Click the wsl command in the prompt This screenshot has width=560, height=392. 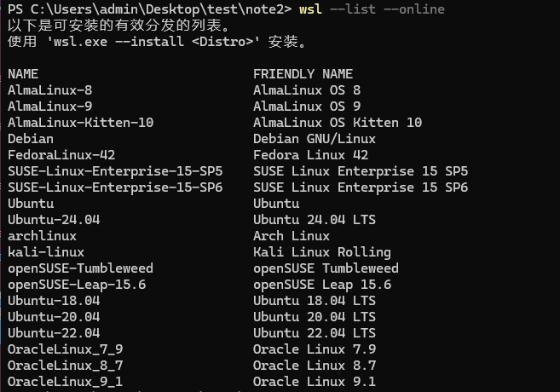tap(311, 9)
